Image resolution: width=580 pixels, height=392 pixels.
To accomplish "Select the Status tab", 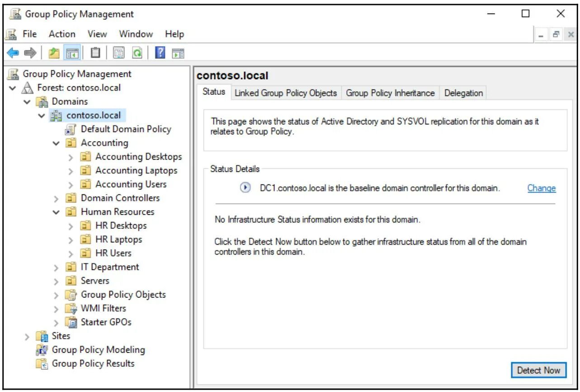I will pos(214,92).
